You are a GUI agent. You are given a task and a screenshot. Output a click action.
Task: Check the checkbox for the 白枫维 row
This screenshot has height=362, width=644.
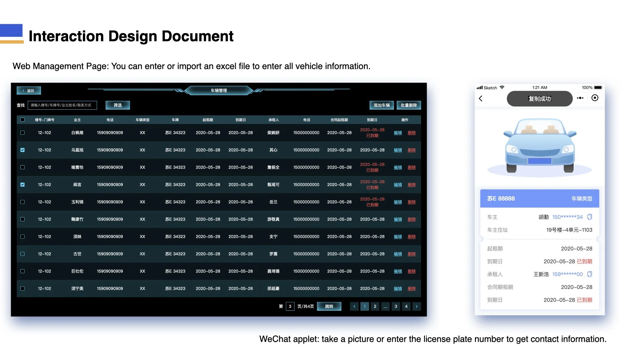coord(22,133)
